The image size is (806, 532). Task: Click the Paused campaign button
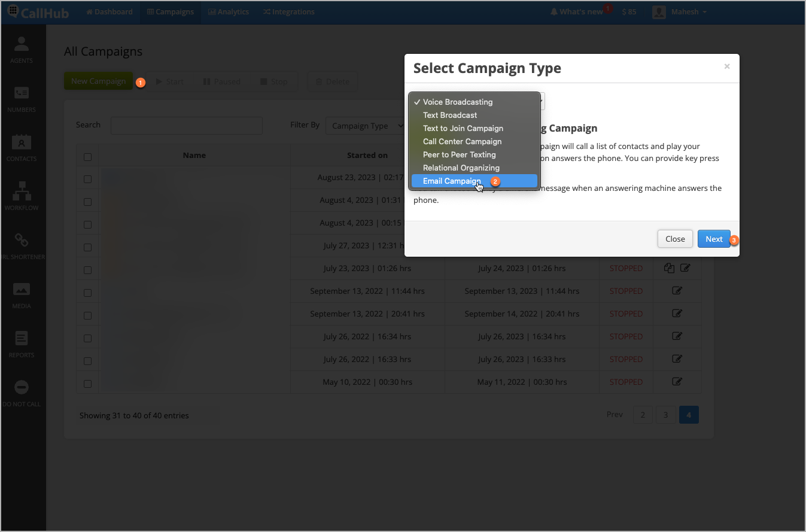point(221,81)
